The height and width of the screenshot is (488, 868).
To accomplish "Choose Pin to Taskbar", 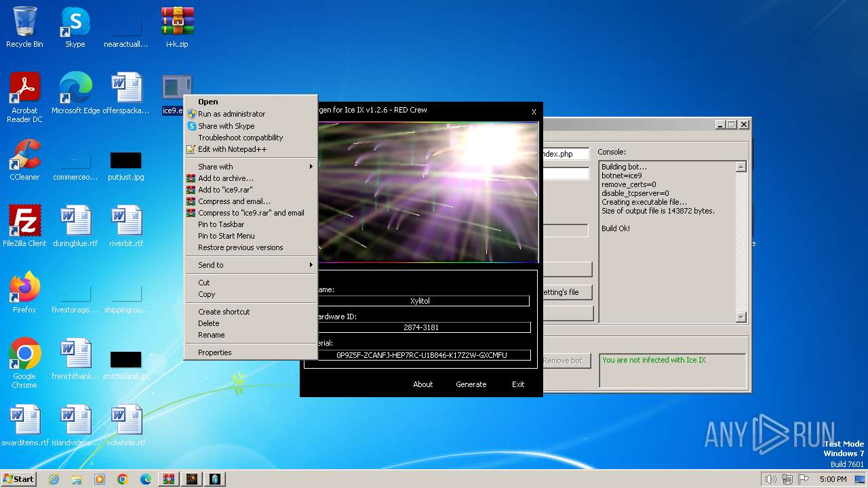I will 251,224.
